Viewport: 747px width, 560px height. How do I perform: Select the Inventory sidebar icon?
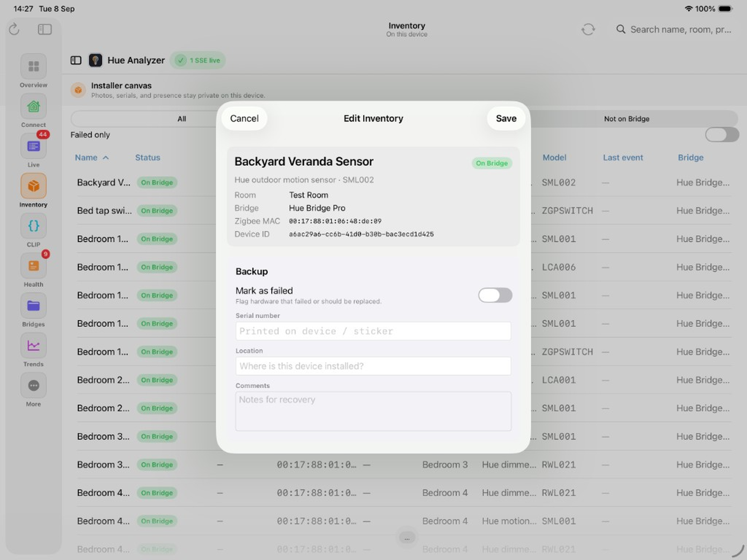click(x=33, y=186)
